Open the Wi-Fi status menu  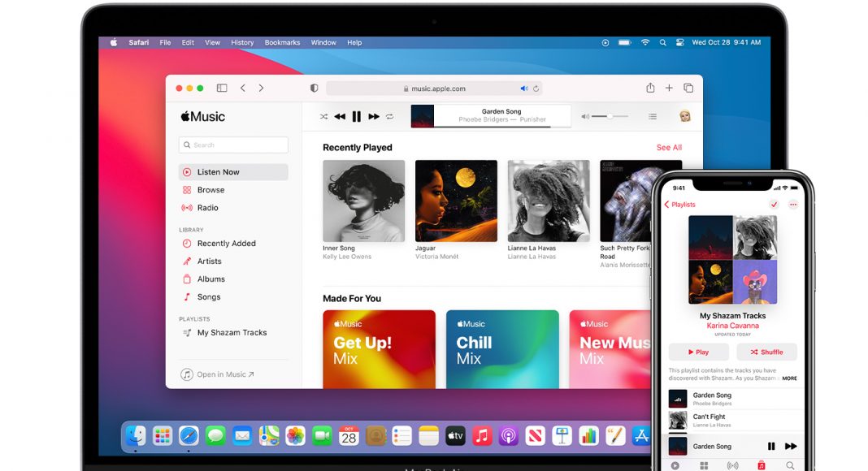tap(645, 42)
